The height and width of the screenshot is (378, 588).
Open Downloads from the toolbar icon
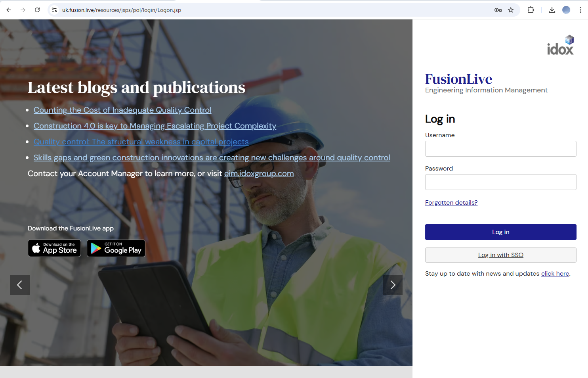coord(552,10)
